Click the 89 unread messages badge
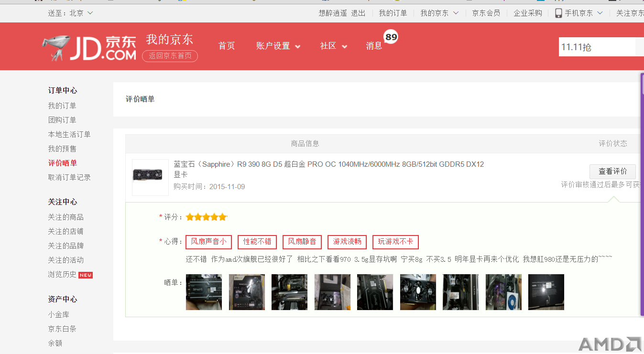The image size is (644, 354). click(x=391, y=37)
